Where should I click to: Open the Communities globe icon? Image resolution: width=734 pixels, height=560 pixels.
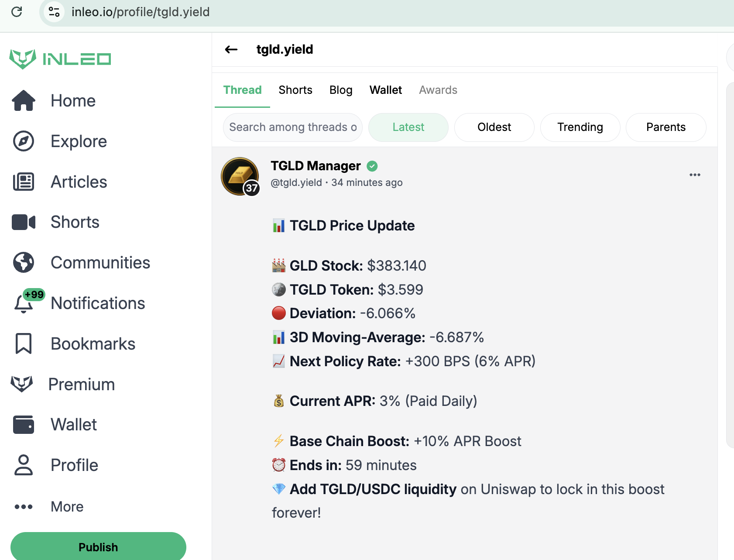[x=24, y=263]
